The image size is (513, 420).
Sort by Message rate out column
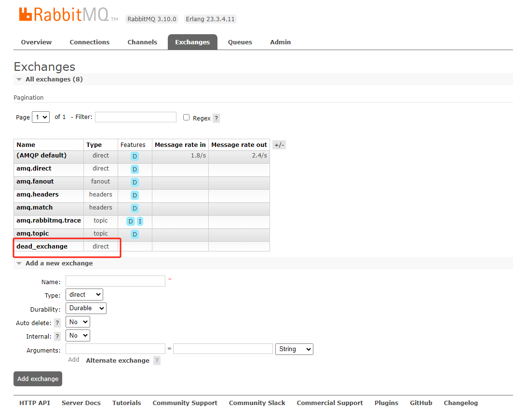239,145
